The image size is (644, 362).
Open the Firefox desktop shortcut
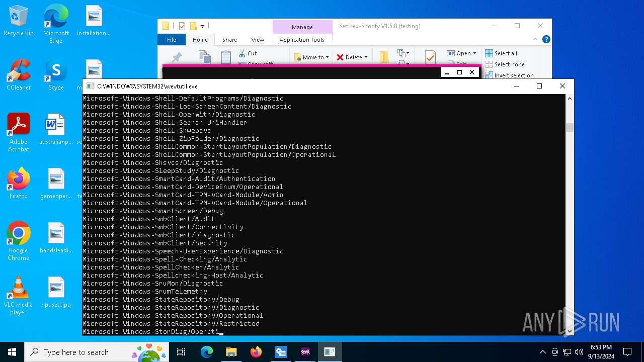[x=19, y=184]
